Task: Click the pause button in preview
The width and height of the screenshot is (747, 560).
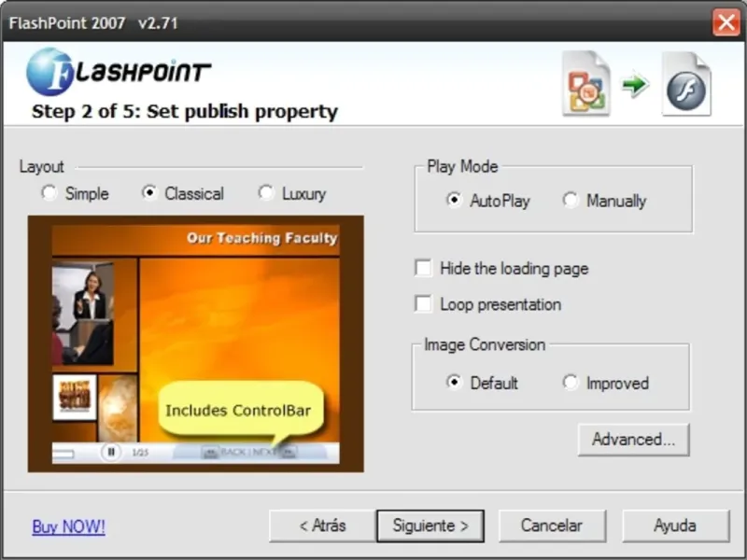Action: [x=111, y=452]
